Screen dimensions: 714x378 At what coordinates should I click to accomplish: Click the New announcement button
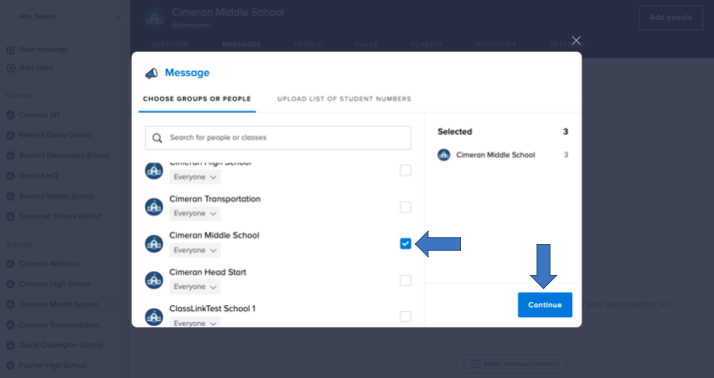point(515,364)
